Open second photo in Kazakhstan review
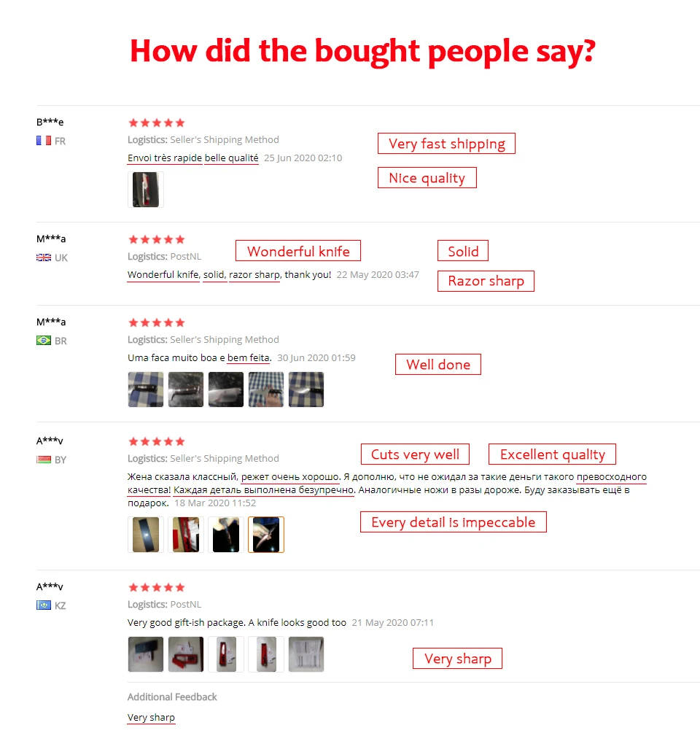700x736 pixels. pos(186,654)
